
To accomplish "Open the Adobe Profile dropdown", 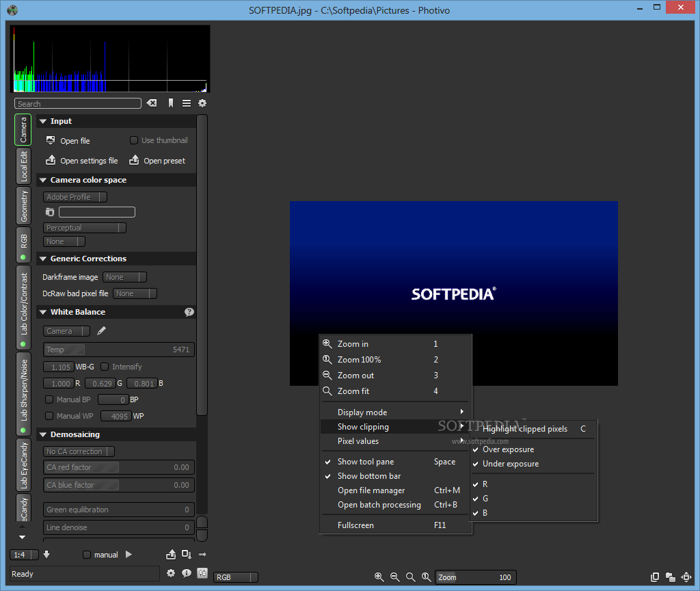I will pyautogui.click(x=75, y=197).
